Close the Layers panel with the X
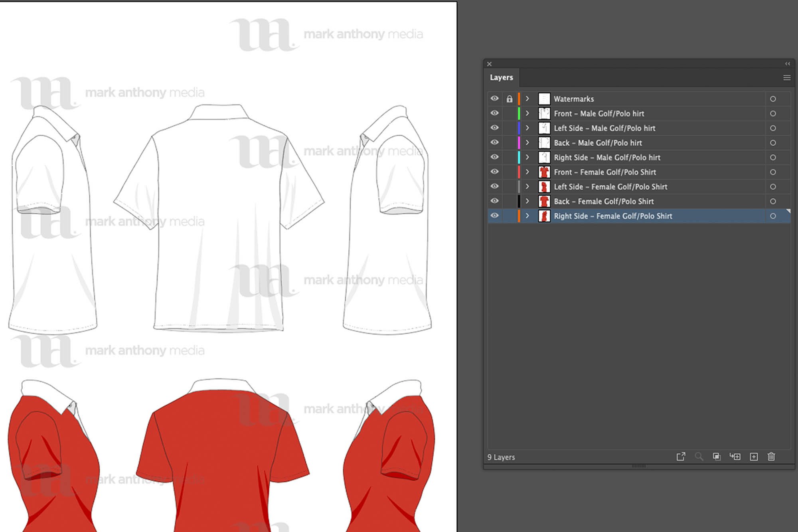Viewport: 798px width, 532px height. point(489,64)
